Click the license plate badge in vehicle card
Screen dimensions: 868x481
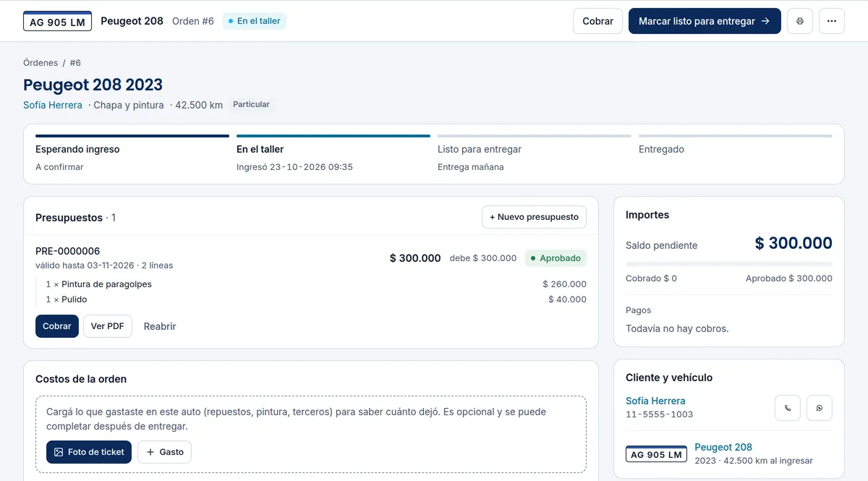tap(656, 454)
